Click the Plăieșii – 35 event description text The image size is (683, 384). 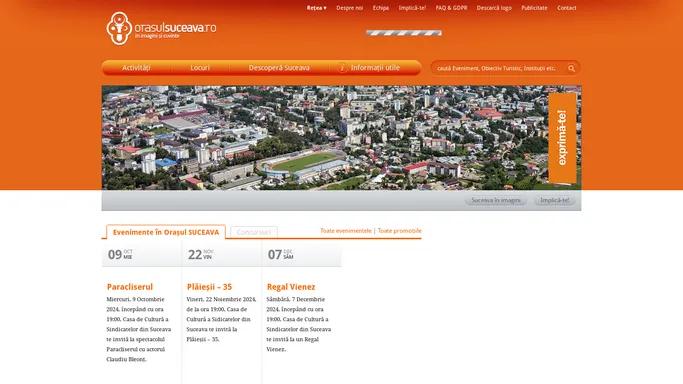coord(221,319)
